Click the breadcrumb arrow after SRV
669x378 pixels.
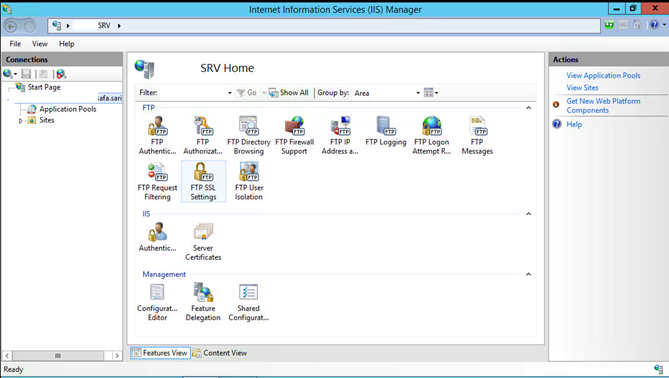tap(119, 26)
